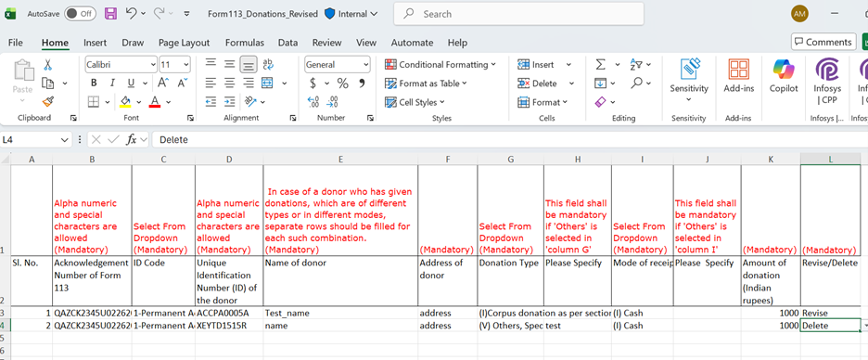Apply red Font Color A
Screen dimensions: 868x360
coord(155,102)
